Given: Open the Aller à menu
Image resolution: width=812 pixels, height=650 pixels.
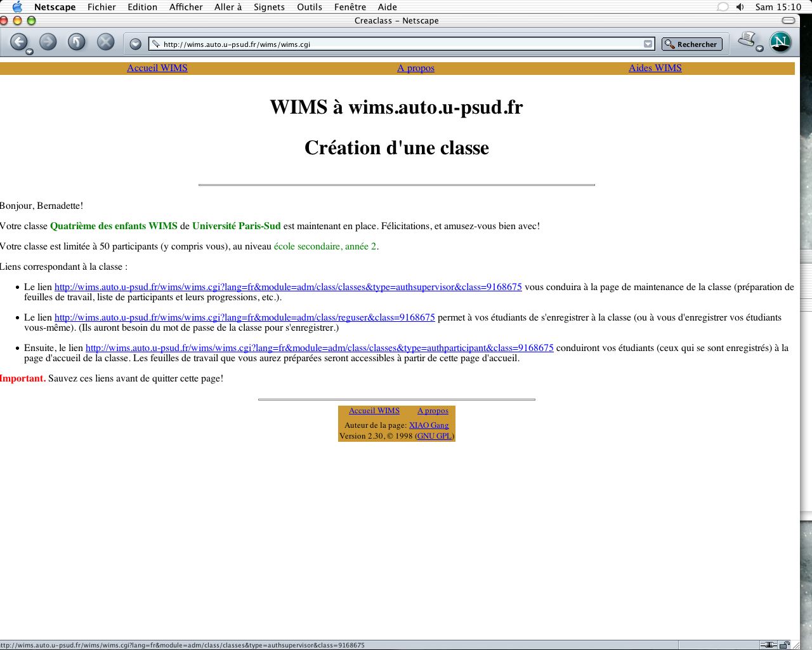Looking at the screenshot, I should tap(228, 7).
